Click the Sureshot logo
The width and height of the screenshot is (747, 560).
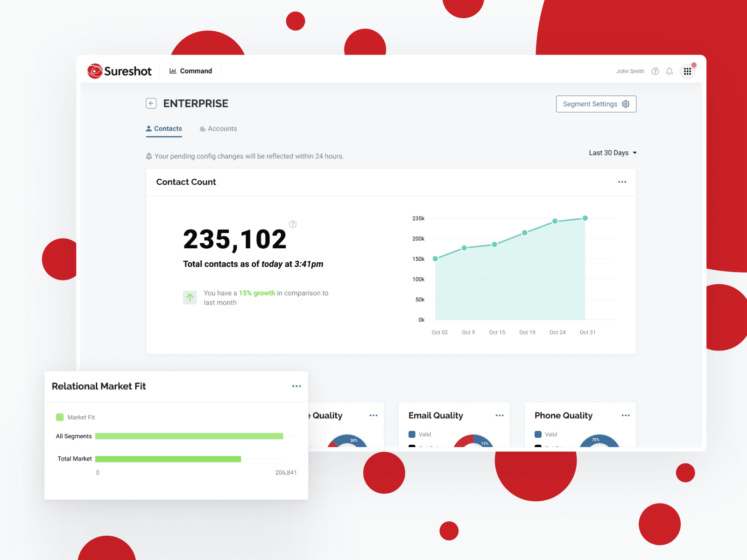click(120, 71)
